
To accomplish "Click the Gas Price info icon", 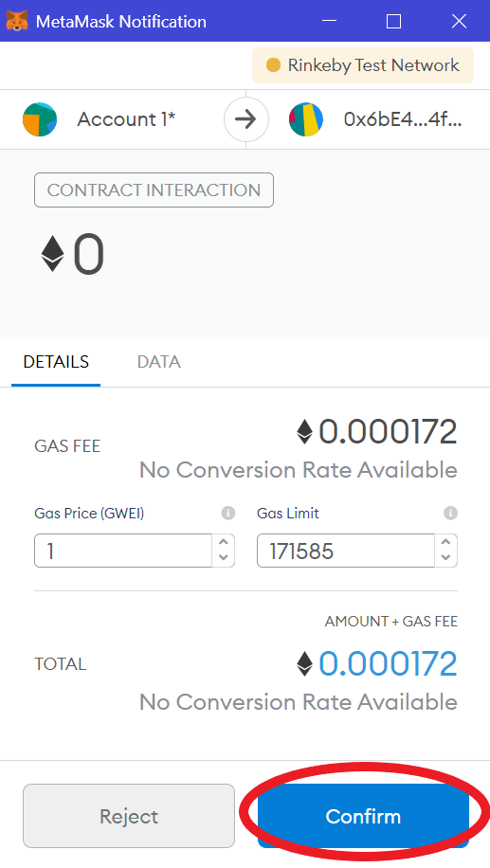I will click(x=228, y=514).
